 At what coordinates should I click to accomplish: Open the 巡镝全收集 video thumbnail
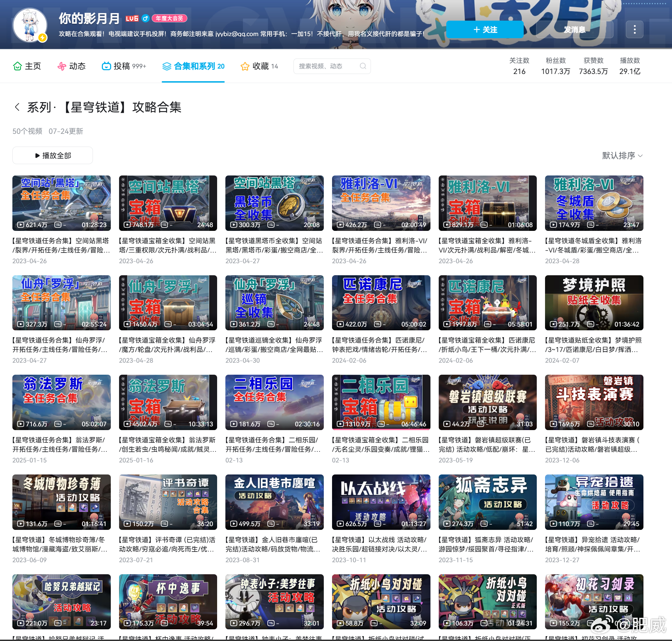click(x=275, y=303)
